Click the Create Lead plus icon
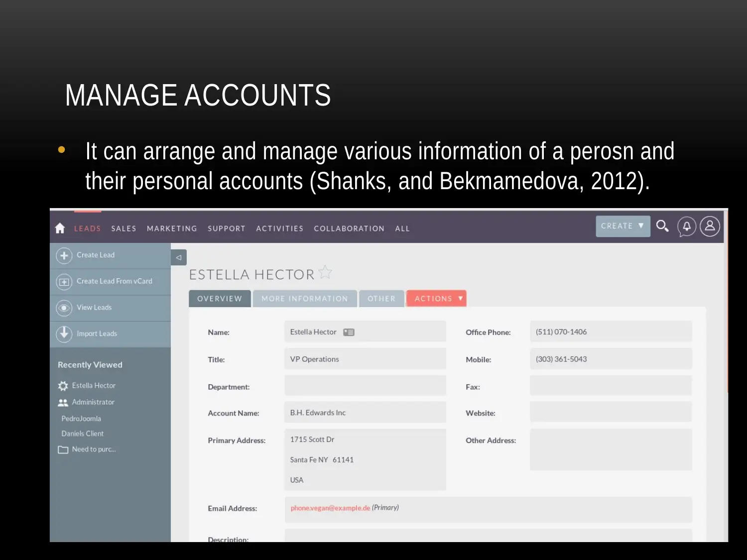The width and height of the screenshot is (747, 560). click(64, 255)
